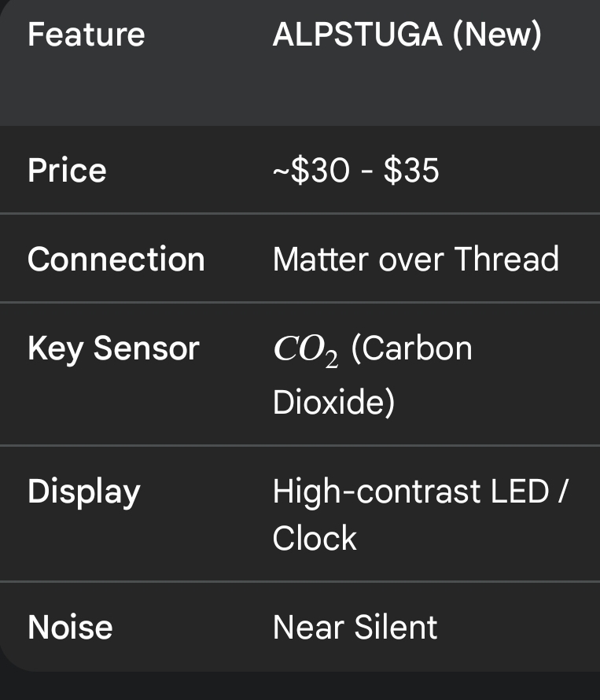Click the ALPSTUGA (New) column header
Viewport: 600px width, 700px height.
pos(407,35)
